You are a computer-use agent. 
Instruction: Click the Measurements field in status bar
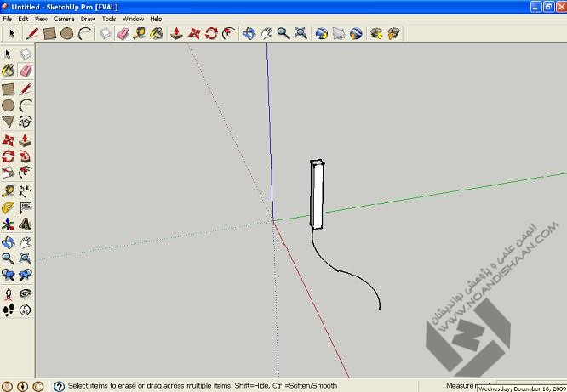(x=461, y=386)
